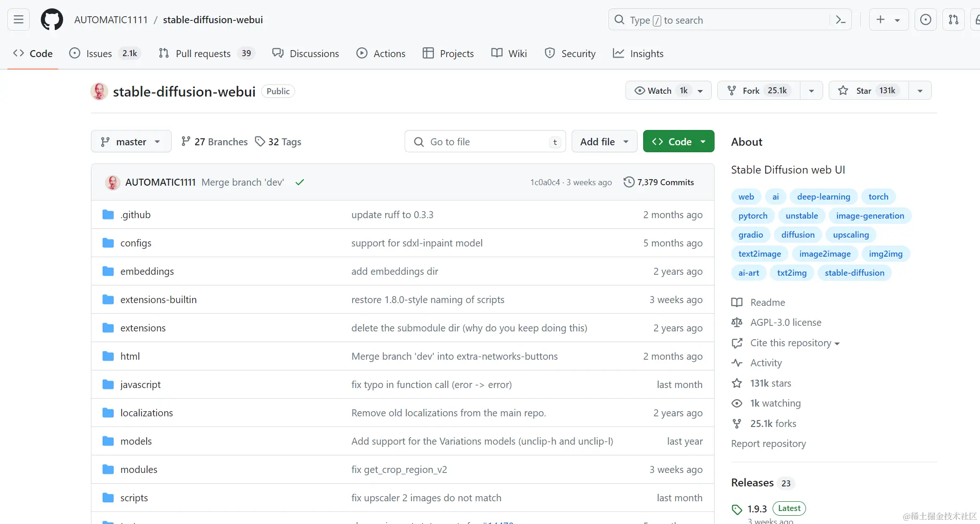Open the Insights tab

pyautogui.click(x=638, y=53)
